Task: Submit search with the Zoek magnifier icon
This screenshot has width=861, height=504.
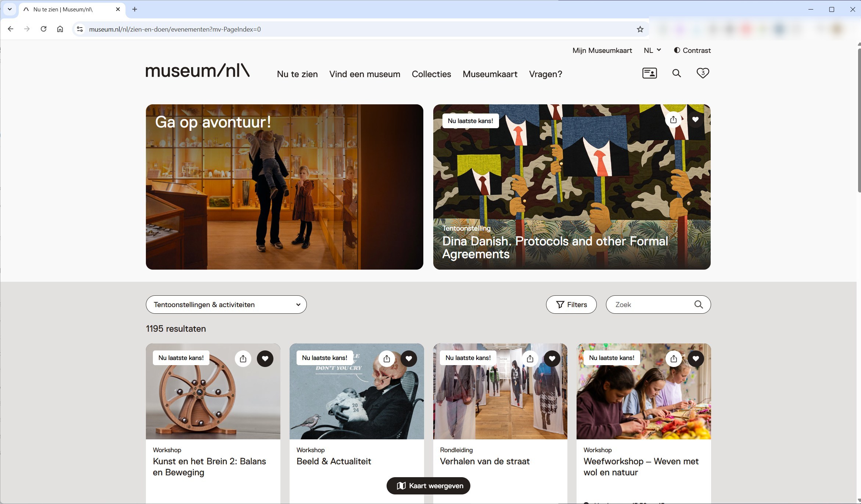Action: (699, 305)
